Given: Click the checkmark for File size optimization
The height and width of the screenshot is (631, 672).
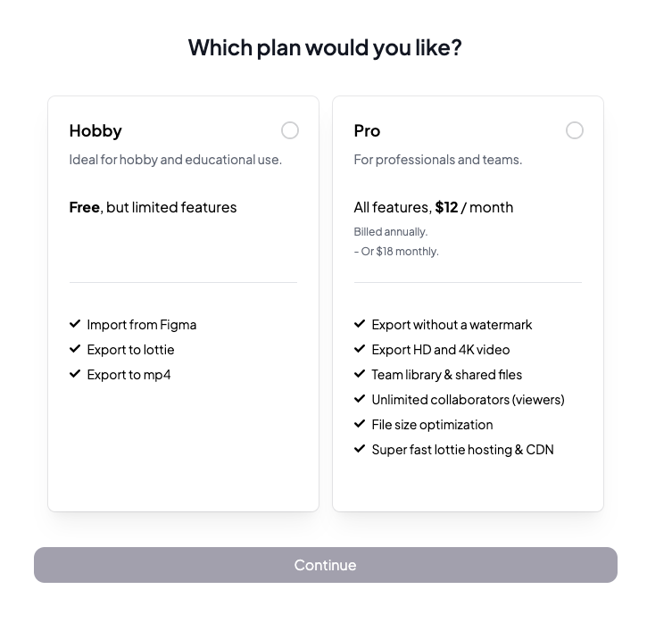Looking at the screenshot, I should pos(360,424).
